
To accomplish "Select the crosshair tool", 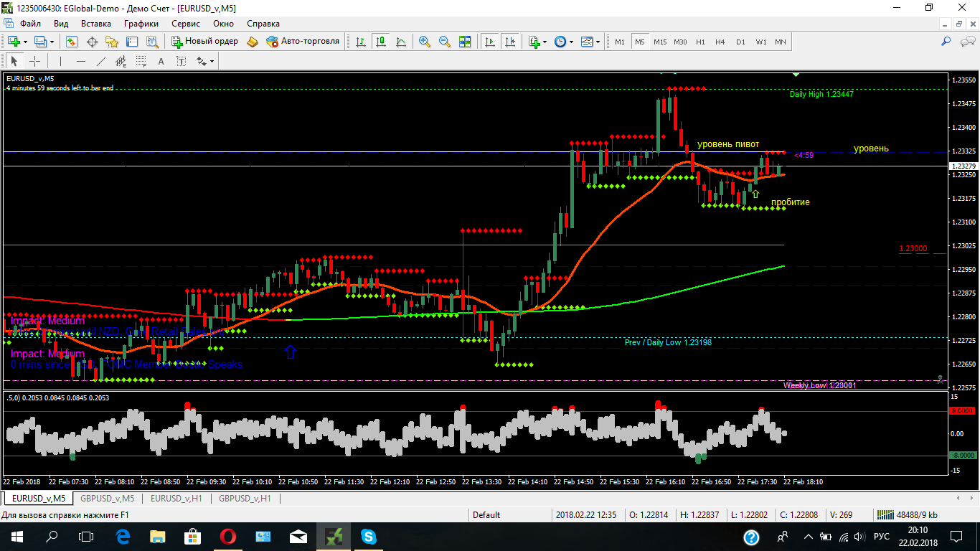I will pyautogui.click(x=34, y=61).
